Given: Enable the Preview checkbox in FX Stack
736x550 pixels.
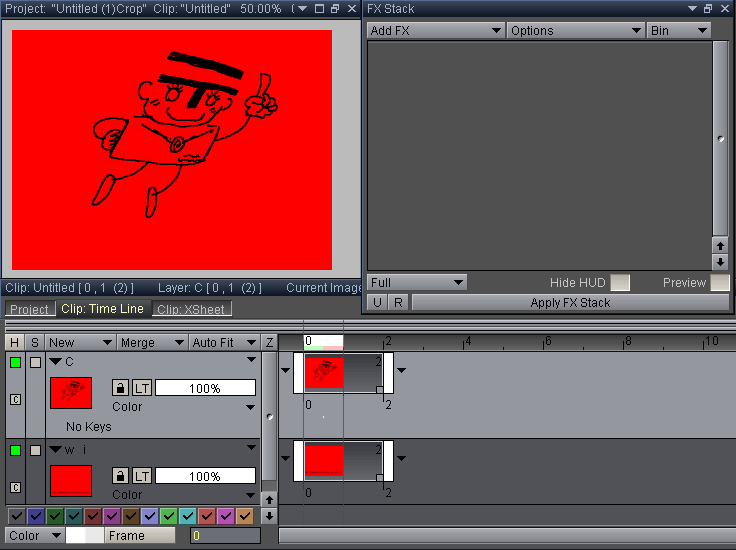Looking at the screenshot, I should pyautogui.click(x=720, y=283).
